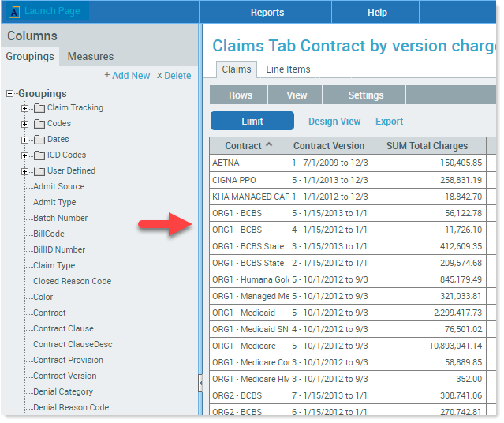
Task: Expand the Codes folder node
Action: (24, 124)
